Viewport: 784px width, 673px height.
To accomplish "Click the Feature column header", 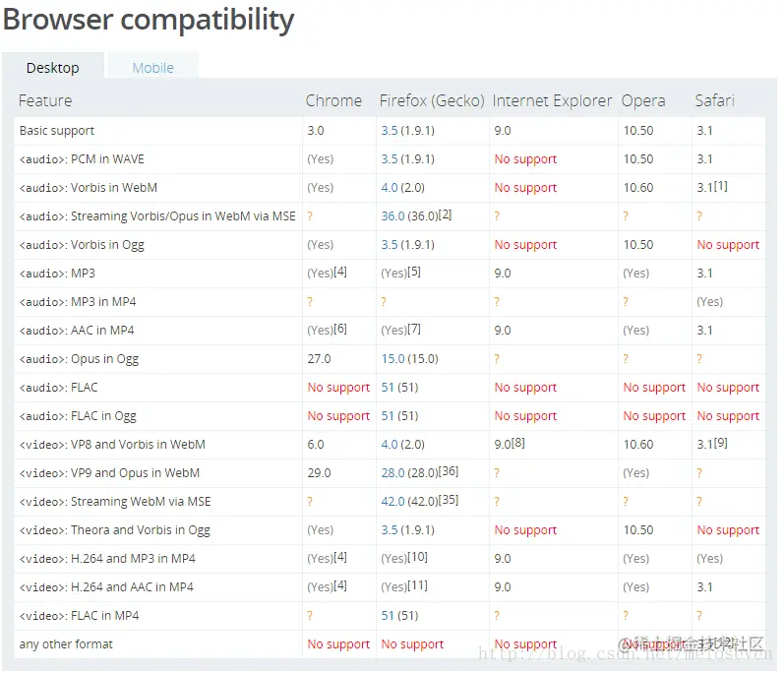I will (x=45, y=100).
